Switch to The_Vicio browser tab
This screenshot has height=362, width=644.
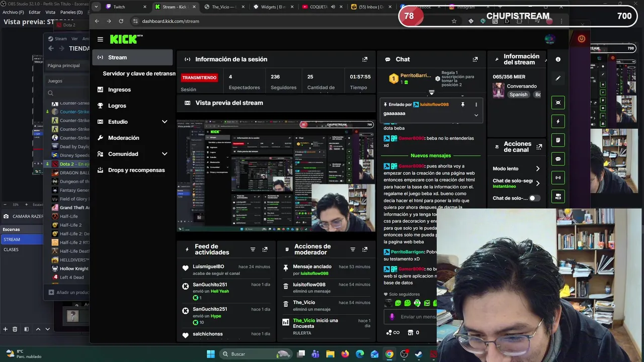(225, 7)
